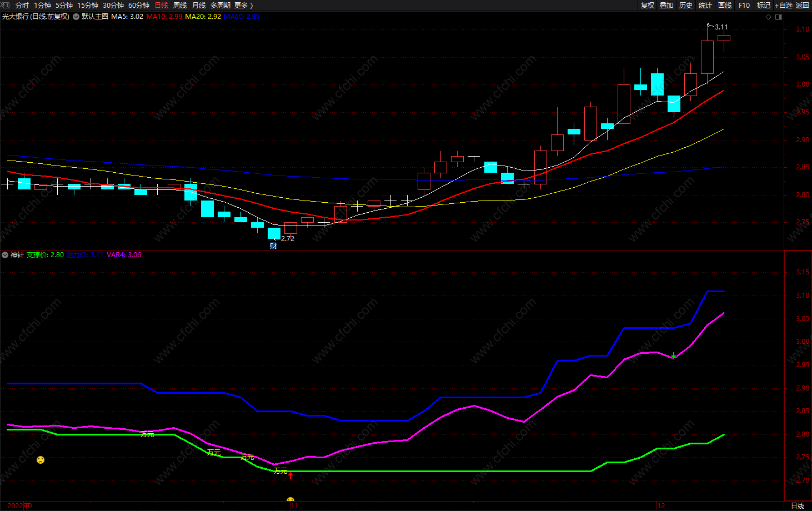Select the 60分钟 period tab
This screenshot has width=812, height=511.
[139, 5]
